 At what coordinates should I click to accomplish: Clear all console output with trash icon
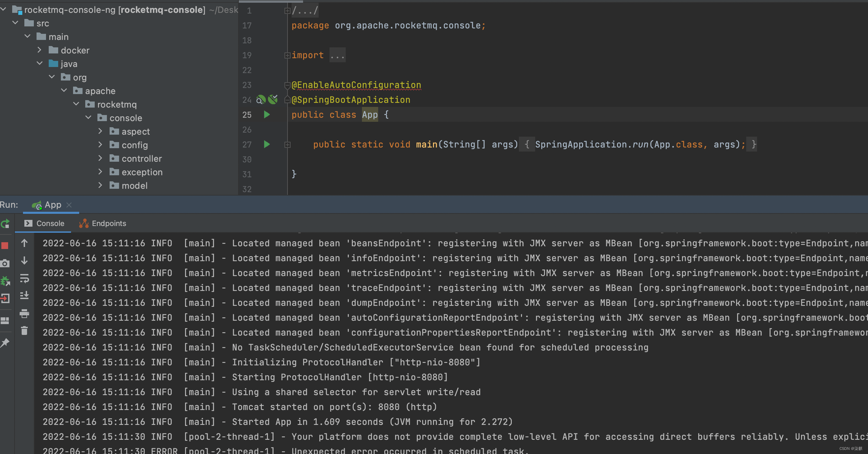tap(24, 331)
